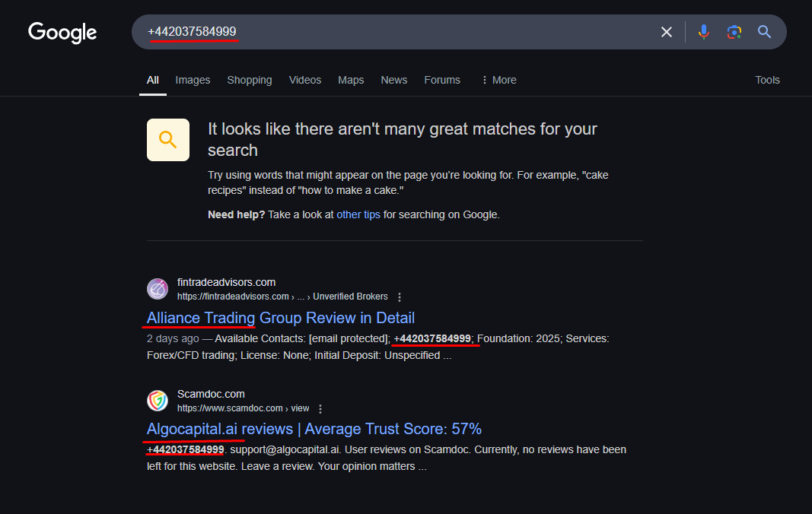Screen dimensions: 812x514
Task: Expand the More search categories menu
Action: pos(499,81)
